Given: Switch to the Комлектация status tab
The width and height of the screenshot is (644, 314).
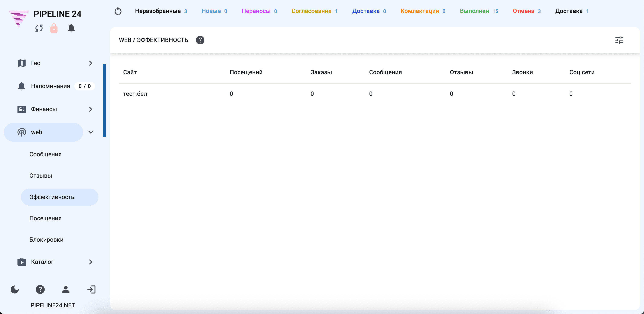Looking at the screenshot, I should pyautogui.click(x=423, y=11).
